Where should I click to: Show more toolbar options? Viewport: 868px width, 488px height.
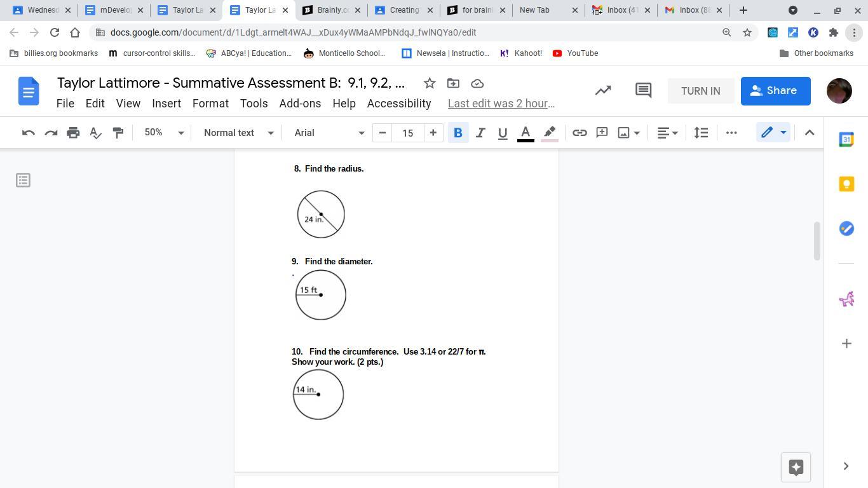point(731,133)
